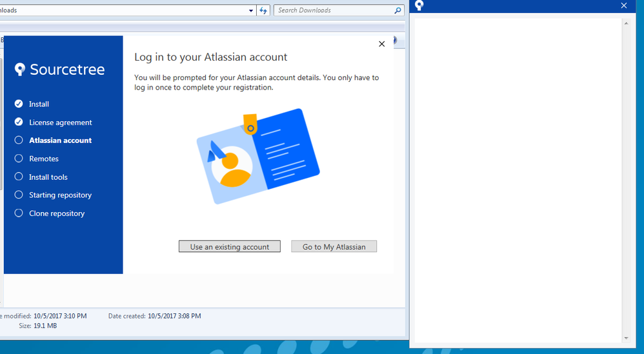Close the blank Sourcetree window
Viewport: 644px width, 354px height.
point(624,6)
